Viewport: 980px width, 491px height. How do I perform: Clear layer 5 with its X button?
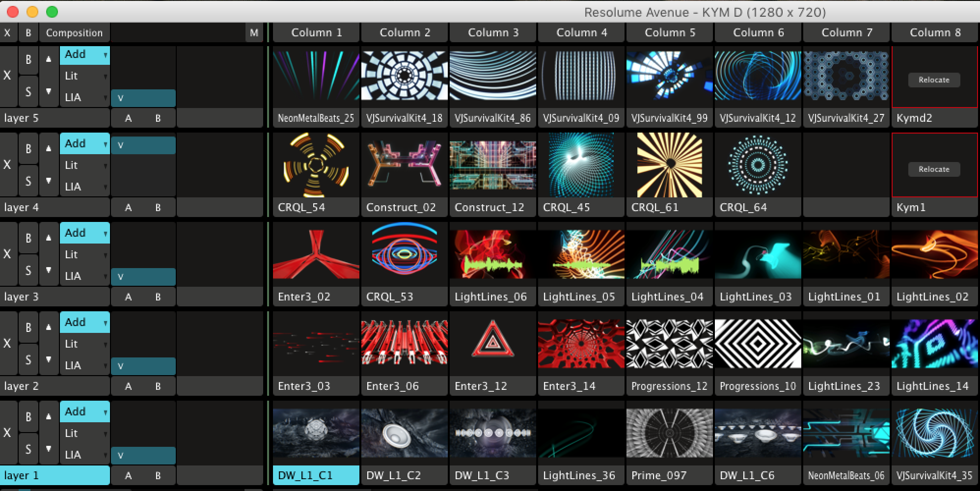tap(7, 75)
